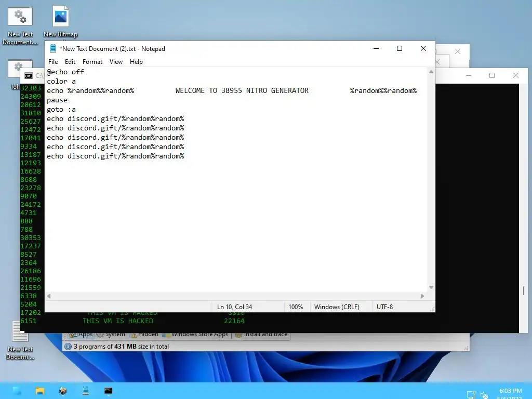The height and width of the screenshot is (399, 532).
Task: Click the 'Windows (CRLF)' status entry
Action: pyautogui.click(x=337, y=307)
